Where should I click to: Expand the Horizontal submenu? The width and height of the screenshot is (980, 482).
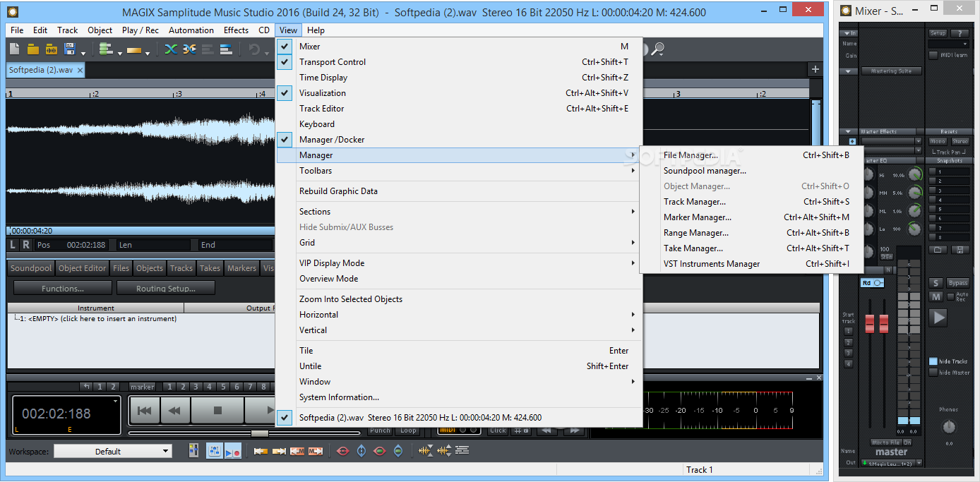coord(459,315)
